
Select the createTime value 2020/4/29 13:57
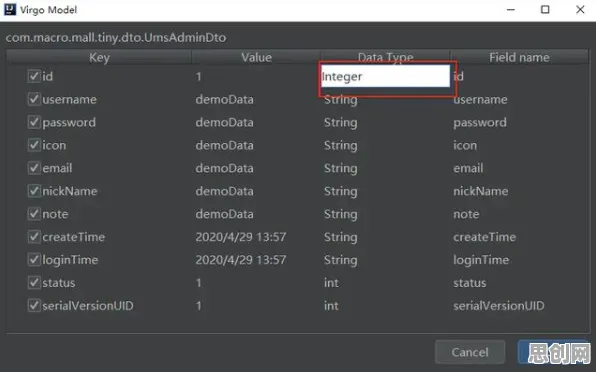tap(241, 237)
